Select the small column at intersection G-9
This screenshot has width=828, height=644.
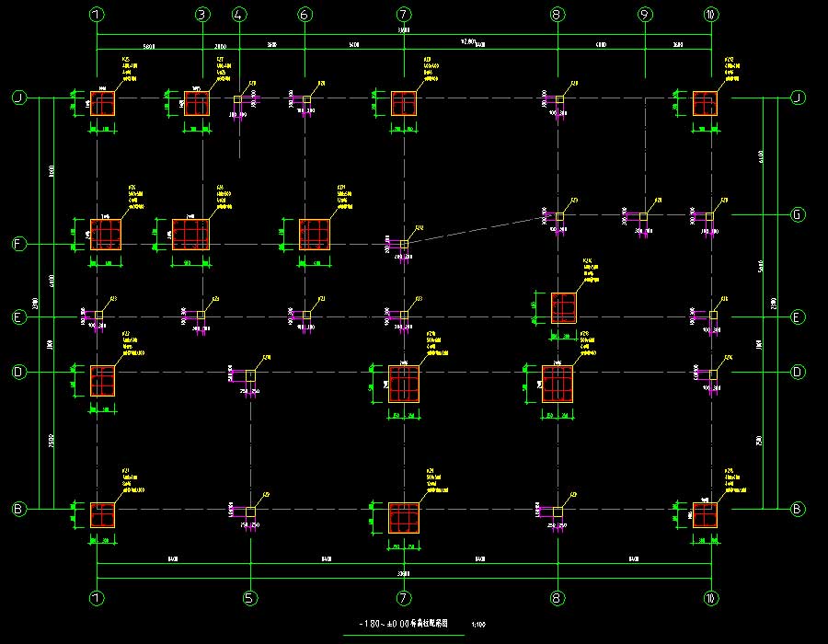pyautogui.click(x=645, y=216)
